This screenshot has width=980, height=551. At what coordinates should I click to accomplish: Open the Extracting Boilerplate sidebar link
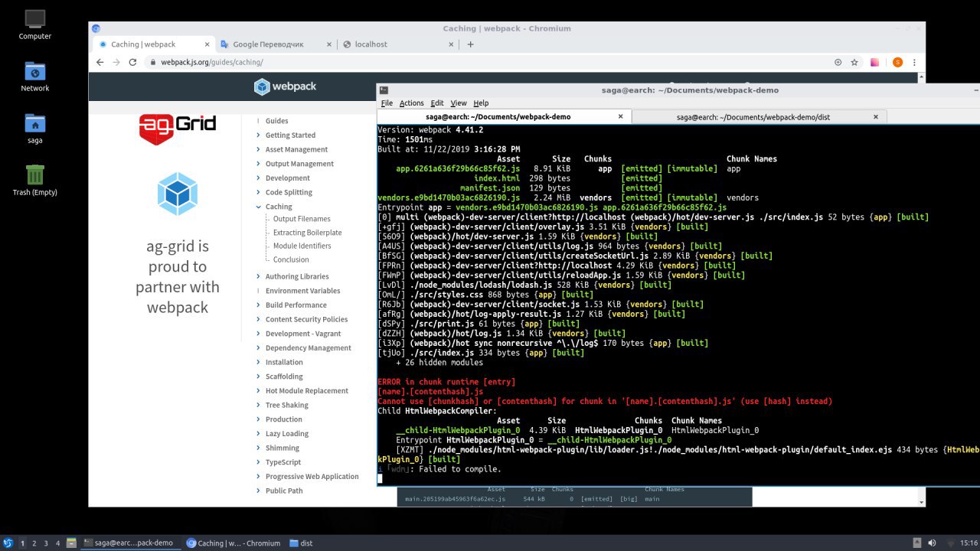[x=308, y=233]
